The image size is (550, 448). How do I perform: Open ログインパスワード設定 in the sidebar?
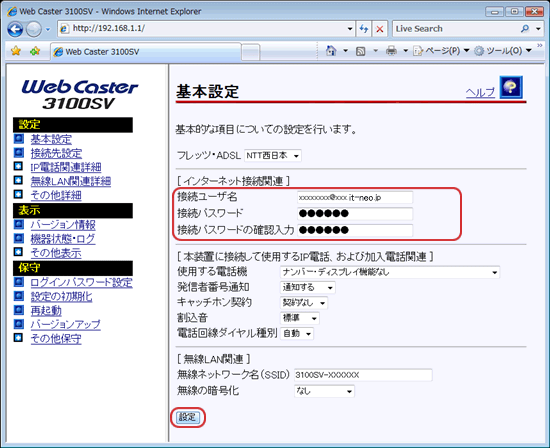coord(81,282)
